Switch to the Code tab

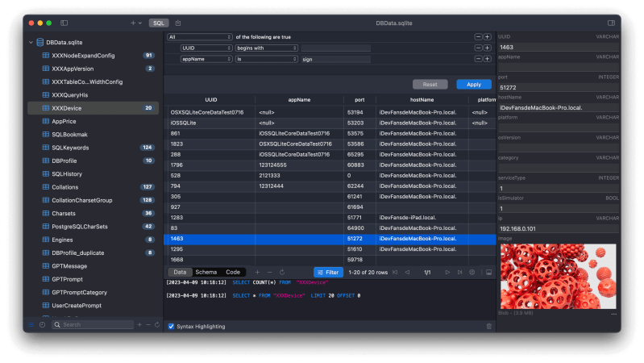pyautogui.click(x=233, y=272)
